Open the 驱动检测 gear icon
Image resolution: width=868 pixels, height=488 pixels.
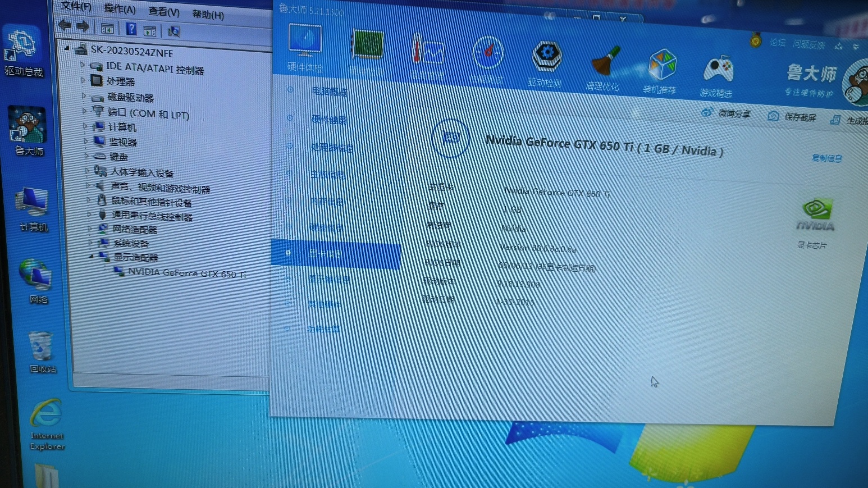coord(547,56)
